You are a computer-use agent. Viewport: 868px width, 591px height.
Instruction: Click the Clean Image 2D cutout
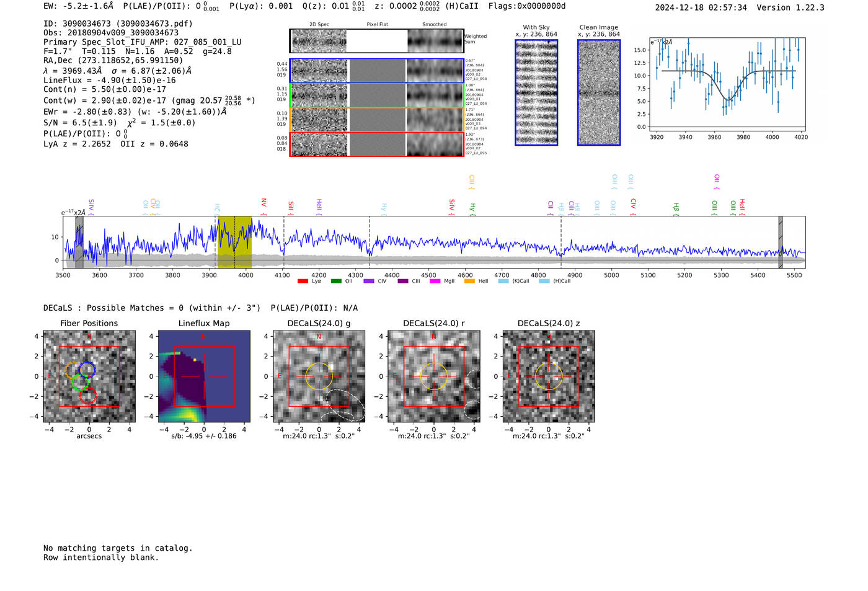point(599,92)
